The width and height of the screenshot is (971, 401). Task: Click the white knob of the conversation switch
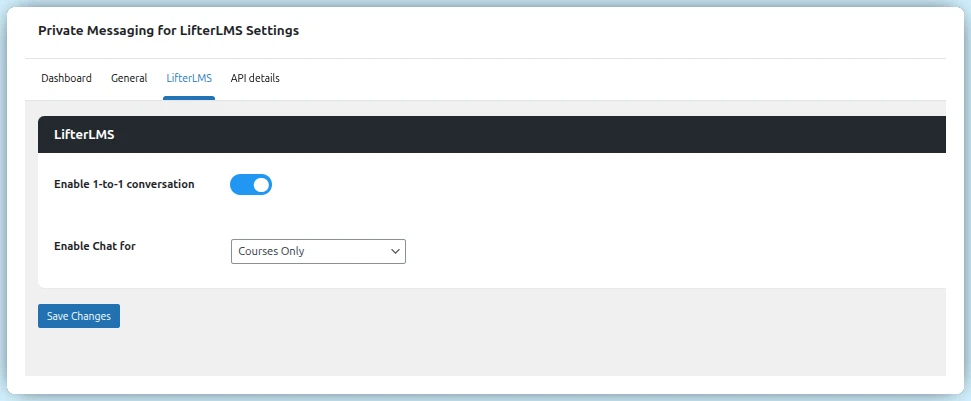(261, 185)
